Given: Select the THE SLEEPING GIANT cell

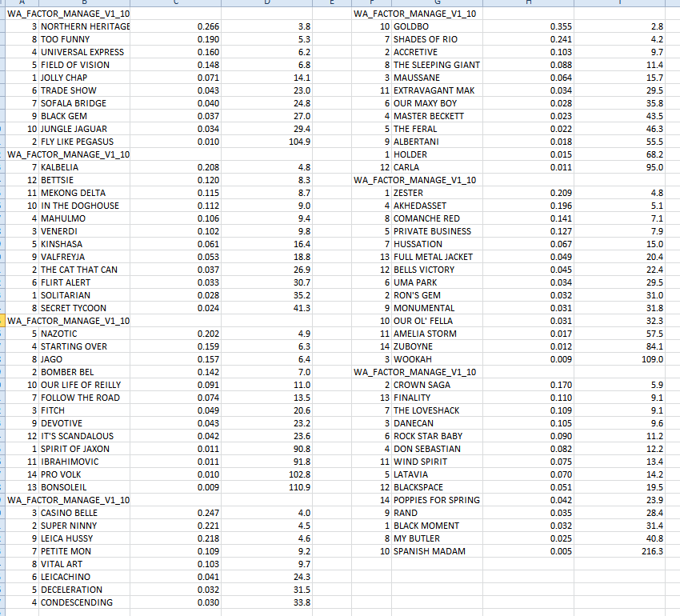Looking at the screenshot, I should point(437,65).
